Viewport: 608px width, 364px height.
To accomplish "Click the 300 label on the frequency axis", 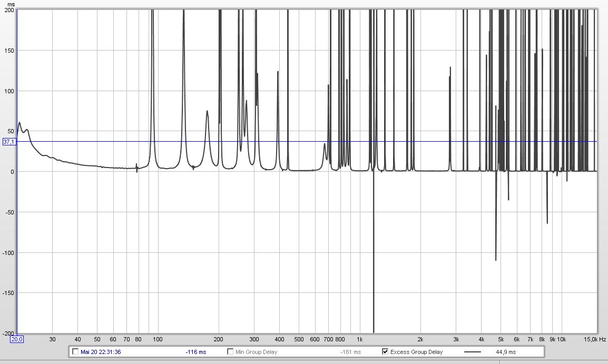I will click(x=254, y=339).
